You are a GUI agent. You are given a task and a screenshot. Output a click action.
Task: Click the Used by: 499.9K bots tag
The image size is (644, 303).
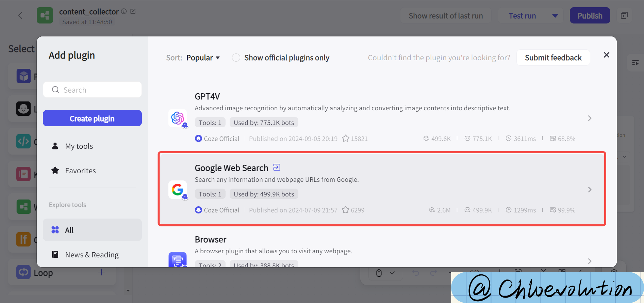click(x=264, y=194)
